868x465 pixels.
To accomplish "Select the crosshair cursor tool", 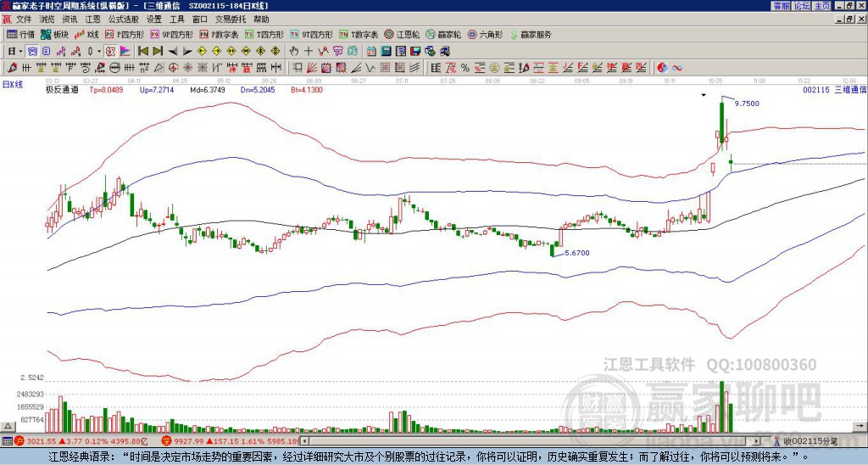I will point(309,52).
